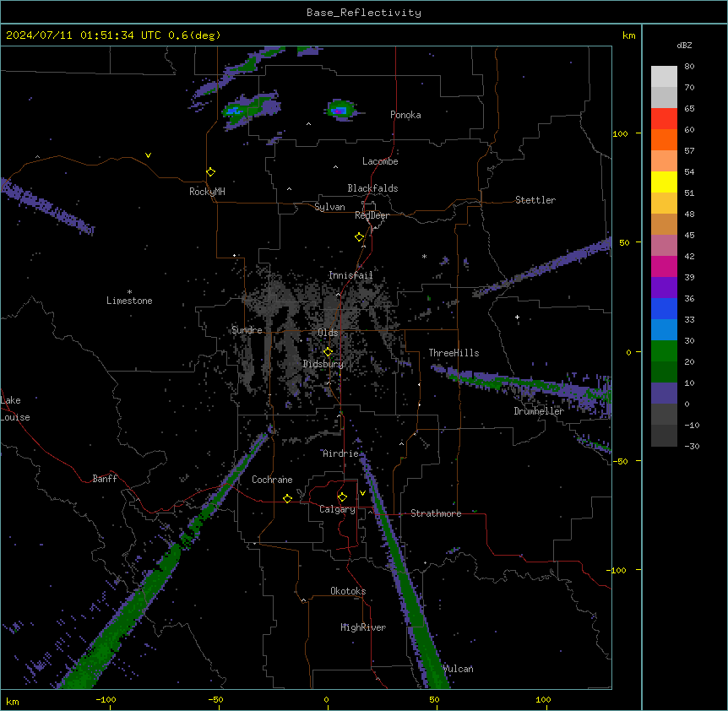Click the Vulcan town label
The height and width of the screenshot is (711, 728).
coord(459,669)
